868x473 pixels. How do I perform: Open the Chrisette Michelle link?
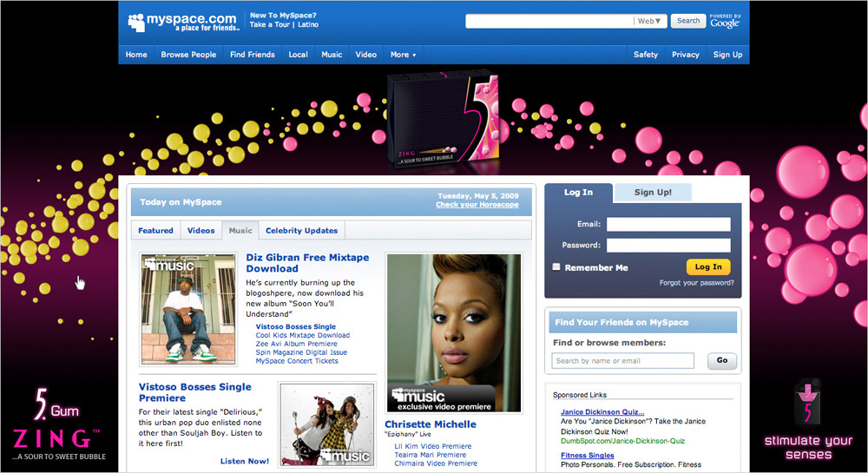point(431,424)
